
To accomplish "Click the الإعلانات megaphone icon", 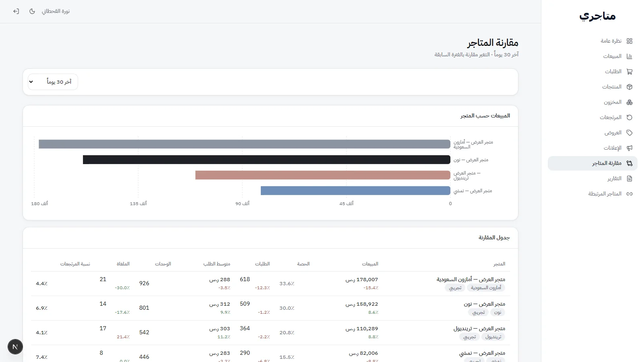I will pos(630,148).
